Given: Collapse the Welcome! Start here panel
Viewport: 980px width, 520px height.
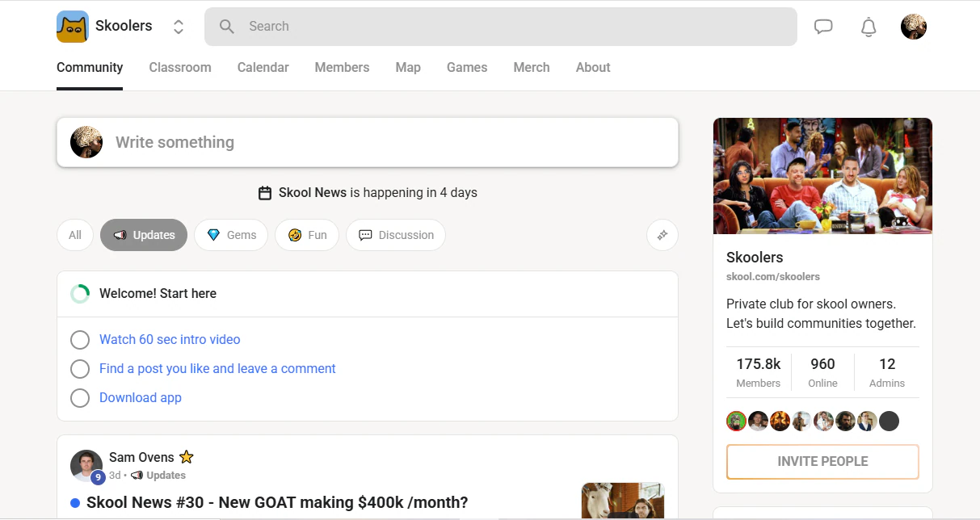Looking at the screenshot, I should coord(368,294).
